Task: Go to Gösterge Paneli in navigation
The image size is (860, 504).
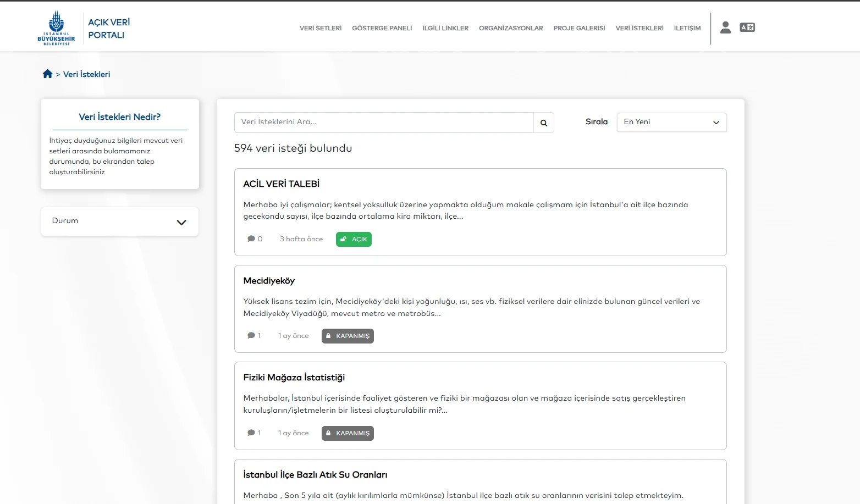Action: click(x=382, y=28)
